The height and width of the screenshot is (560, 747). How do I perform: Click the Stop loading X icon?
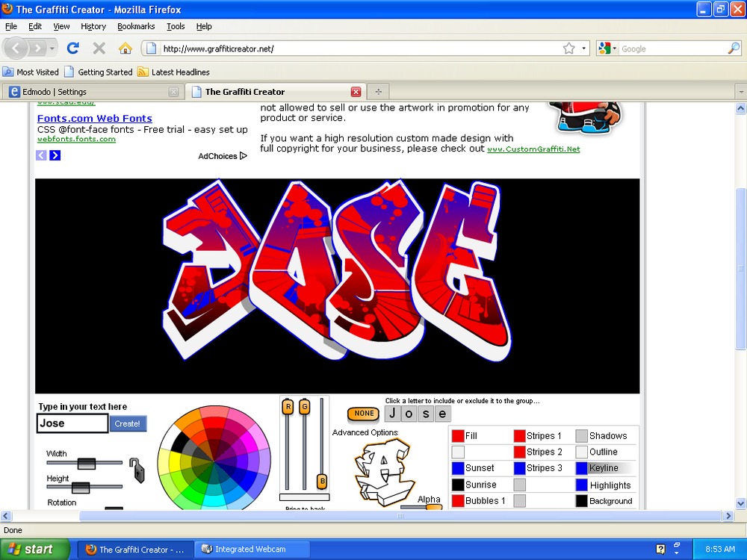click(x=99, y=48)
